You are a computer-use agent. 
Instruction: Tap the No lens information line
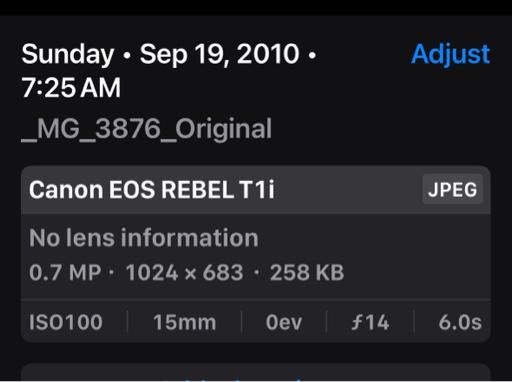tap(144, 238)
